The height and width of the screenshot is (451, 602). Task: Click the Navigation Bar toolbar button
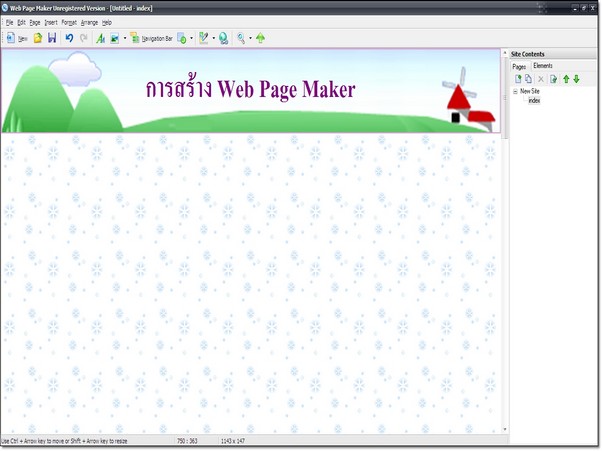[151, 38]
